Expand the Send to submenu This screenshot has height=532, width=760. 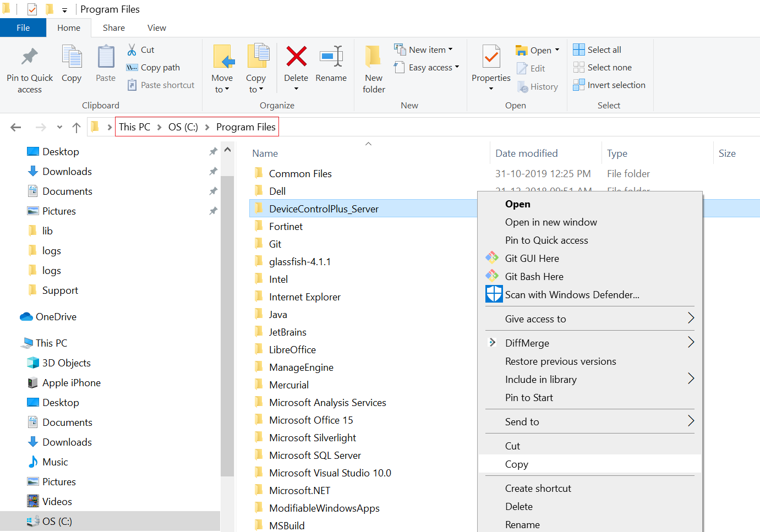coord(691,421)
